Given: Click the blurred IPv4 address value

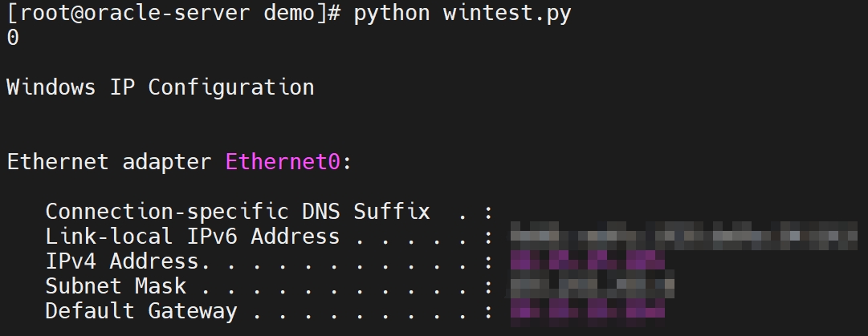Looking at the screenshot, I should (x=588, y=261).
